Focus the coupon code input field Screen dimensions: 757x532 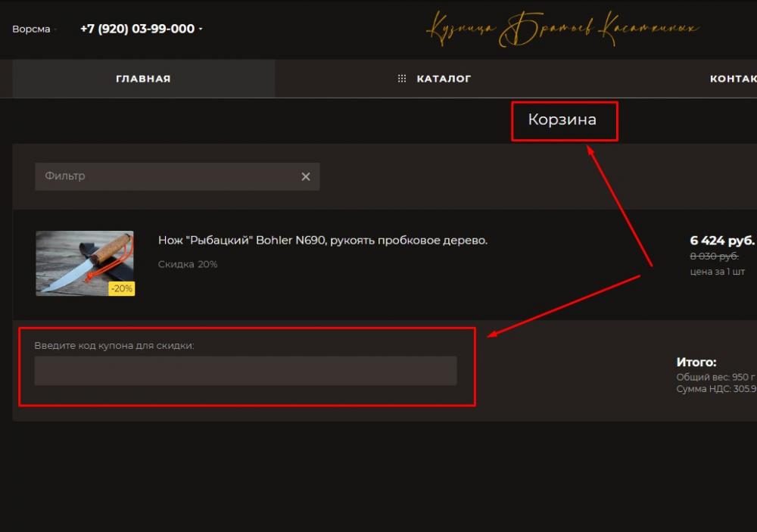coord(246,371)
